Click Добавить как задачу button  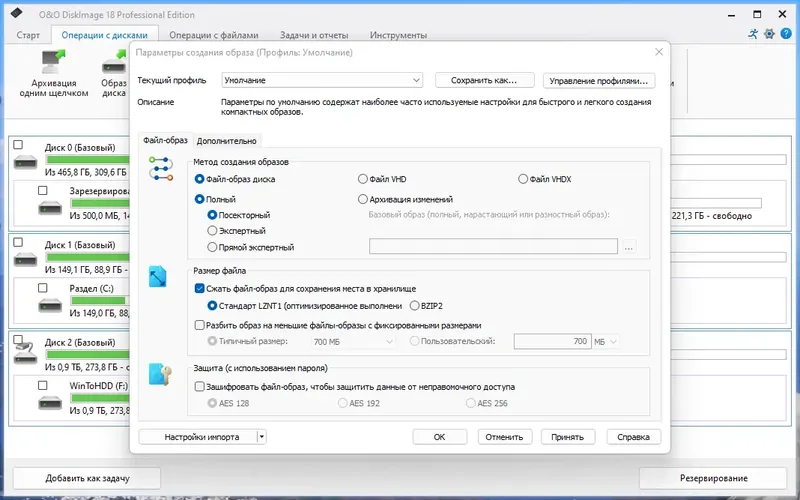(87, 478)
